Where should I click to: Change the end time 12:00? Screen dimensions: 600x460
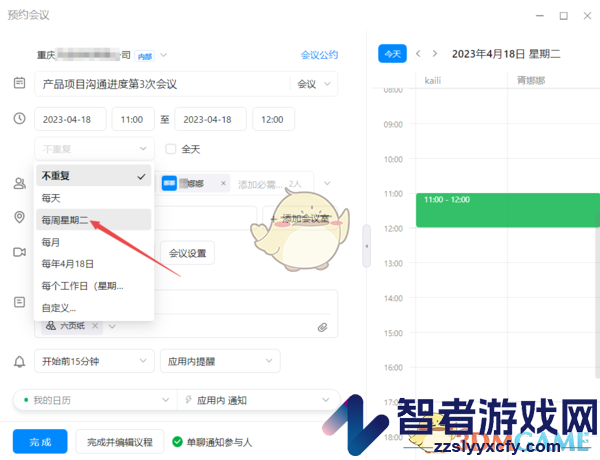click(274, 119)
